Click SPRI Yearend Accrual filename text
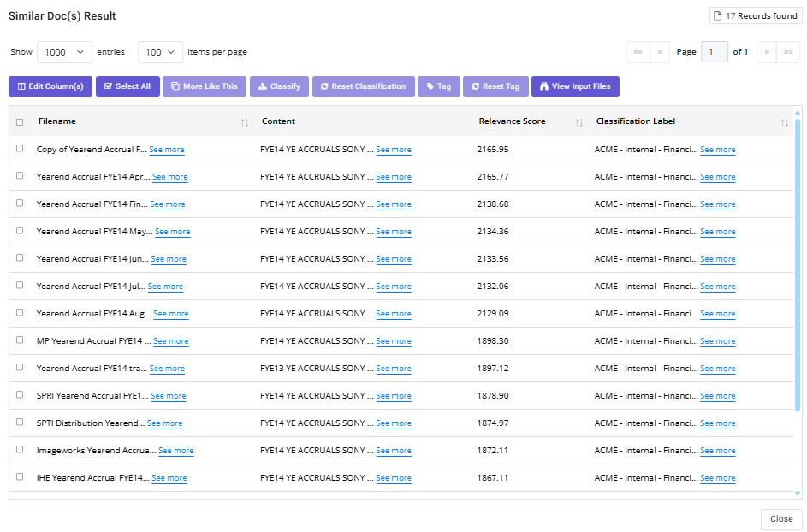807x532 pixels. (92, 396)
